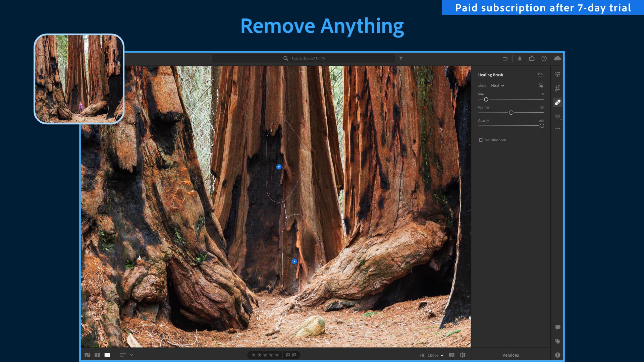Toggle the show original before/after icon

463,355
